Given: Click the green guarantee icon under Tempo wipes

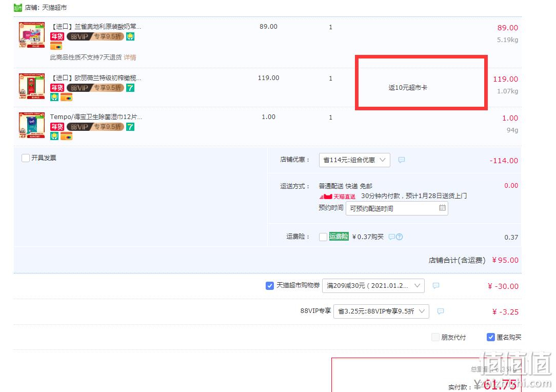Looking at the screenshot, I should (54, 136).
